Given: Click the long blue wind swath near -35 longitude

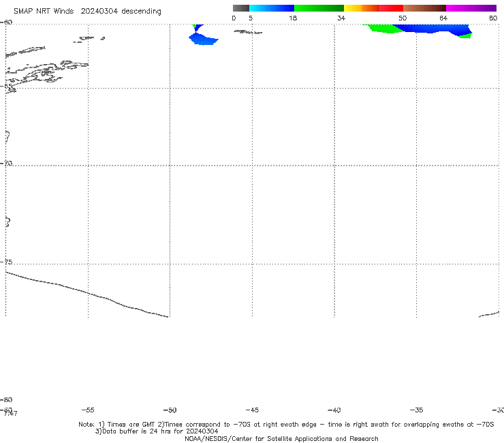Looking at the screenshot, I should 432,29.
